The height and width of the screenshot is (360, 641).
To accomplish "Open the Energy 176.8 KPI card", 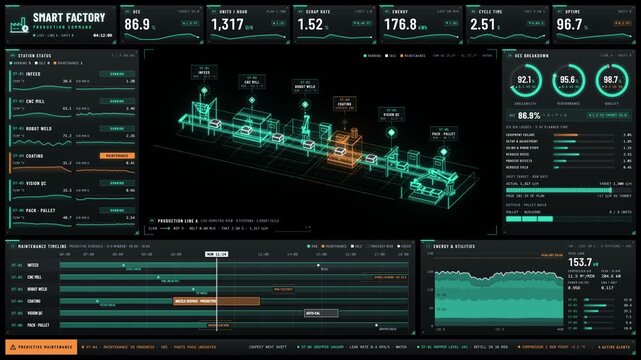I will [x=421, y=25].
